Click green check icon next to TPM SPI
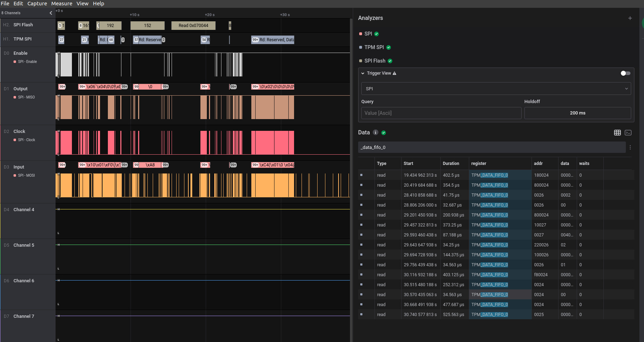The width and height of the screenshot is (644, 342). (x=388, y=47)
